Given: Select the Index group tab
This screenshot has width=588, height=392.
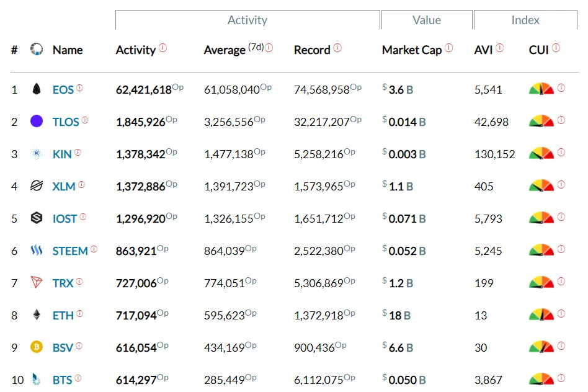Looking at the screenshot, I should [525, 20].
